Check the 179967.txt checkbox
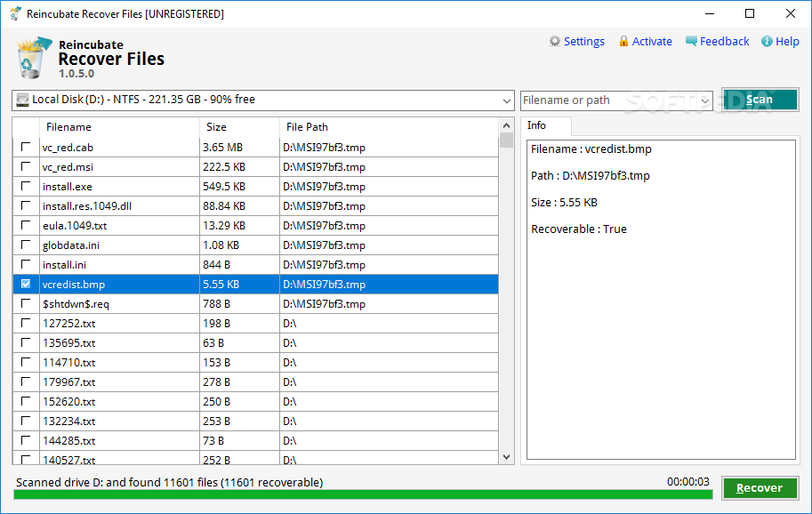The width and height of the screenshot is (812, 514). point(26,382)
